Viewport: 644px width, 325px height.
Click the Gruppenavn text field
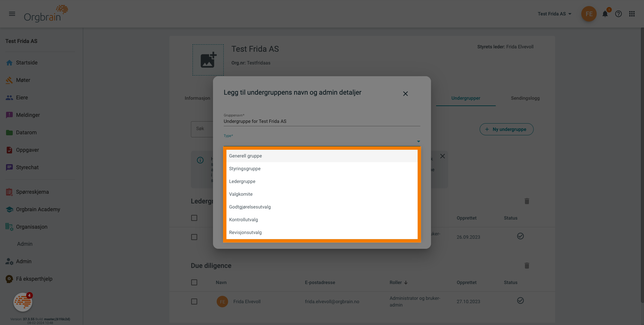[321, 121]
